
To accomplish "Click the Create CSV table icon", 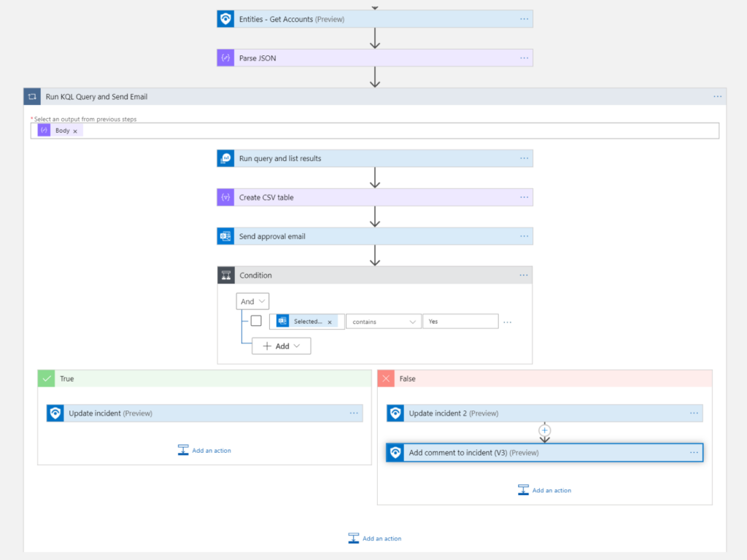I will 225,198.
